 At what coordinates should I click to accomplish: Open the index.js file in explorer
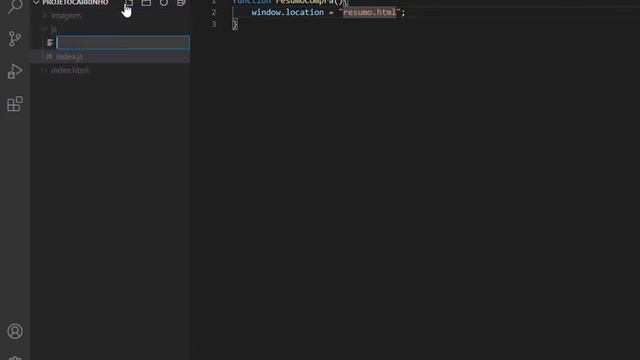[x=69, y=57]
